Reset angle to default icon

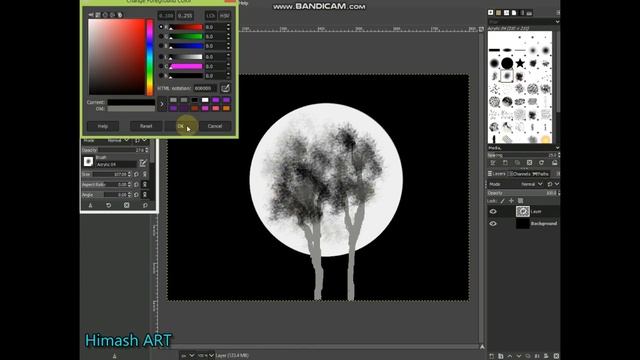pos(137,195)
